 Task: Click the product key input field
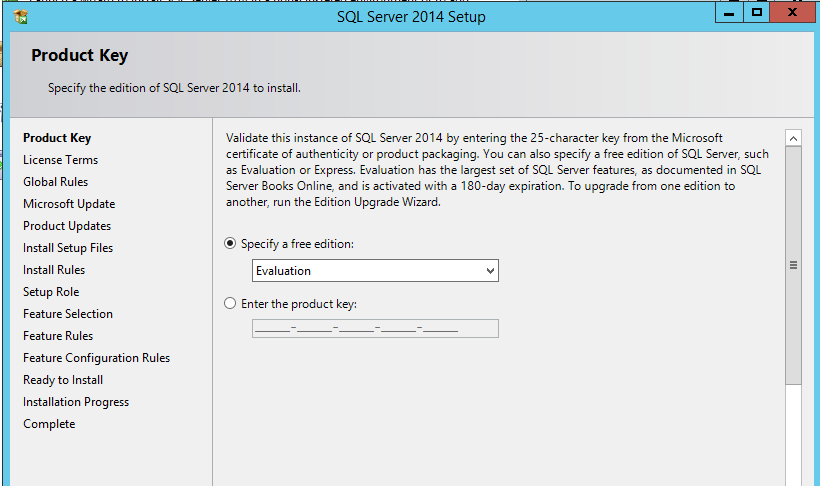tap(375, 329)
